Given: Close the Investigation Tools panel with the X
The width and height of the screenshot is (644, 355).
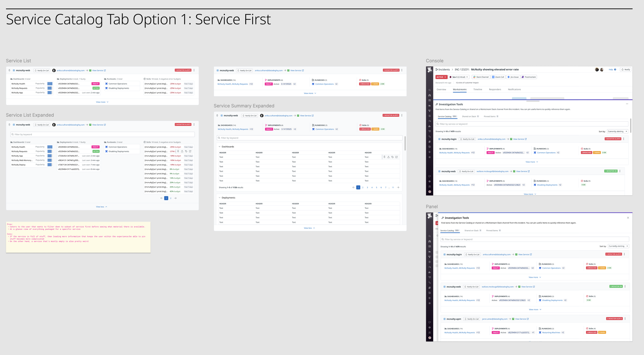Looking at the screenshot, I should pos(628,218).
